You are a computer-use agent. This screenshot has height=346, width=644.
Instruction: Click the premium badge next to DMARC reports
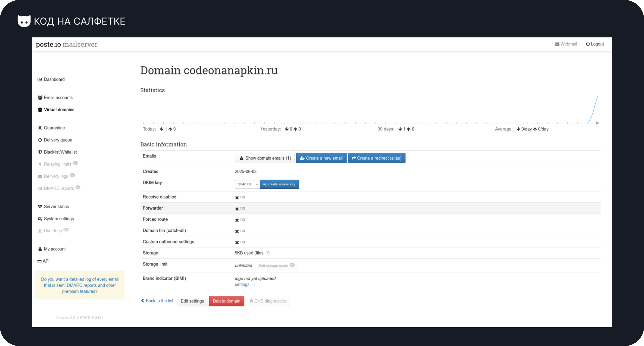point(78,187)
